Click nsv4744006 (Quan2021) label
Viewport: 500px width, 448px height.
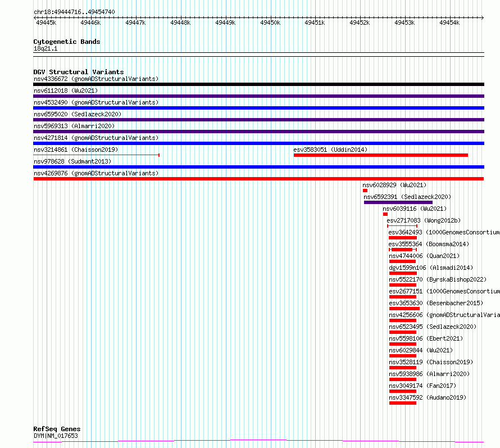click(424, 256)
